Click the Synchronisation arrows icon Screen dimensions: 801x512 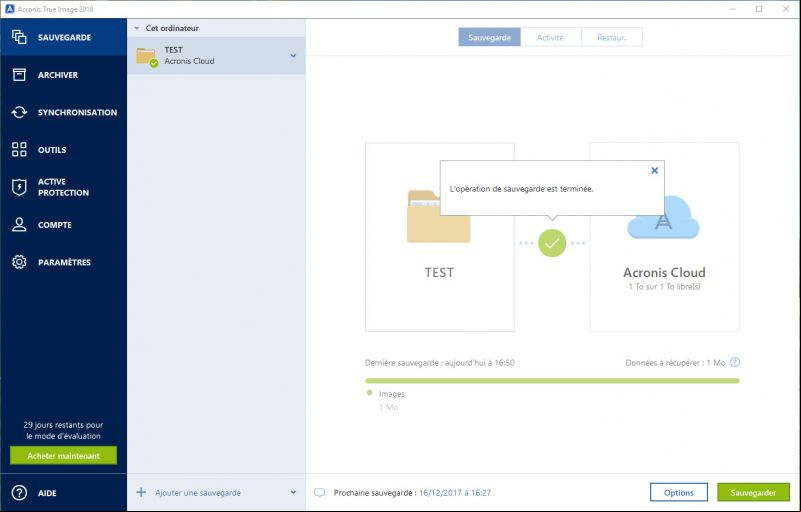(x=19, y=112)
